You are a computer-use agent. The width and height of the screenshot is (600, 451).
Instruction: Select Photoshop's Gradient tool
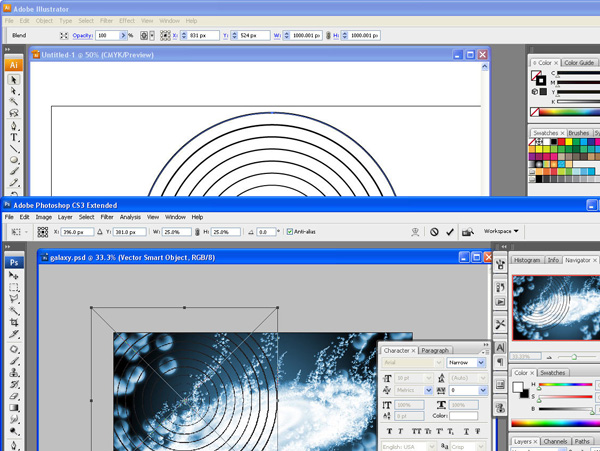(x=14, y=408)
